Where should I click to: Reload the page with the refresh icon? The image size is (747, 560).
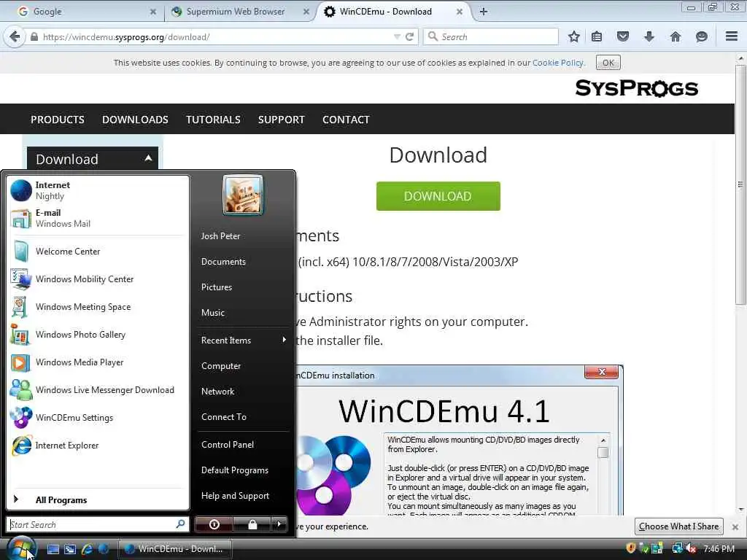point(409,36)
